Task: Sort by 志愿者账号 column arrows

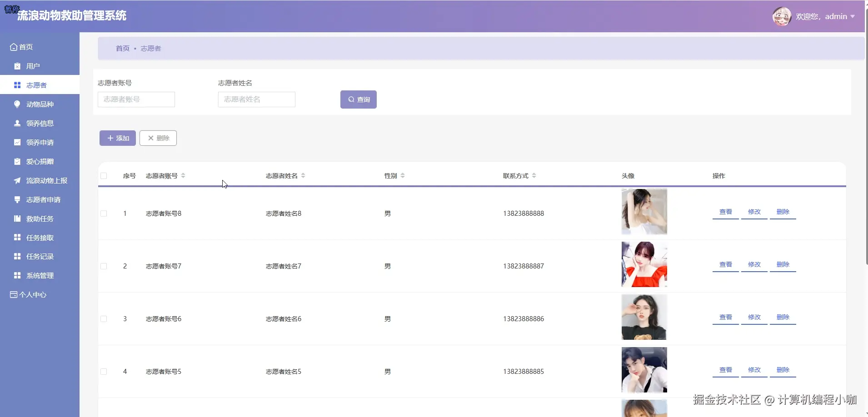Action: (183, 176)
